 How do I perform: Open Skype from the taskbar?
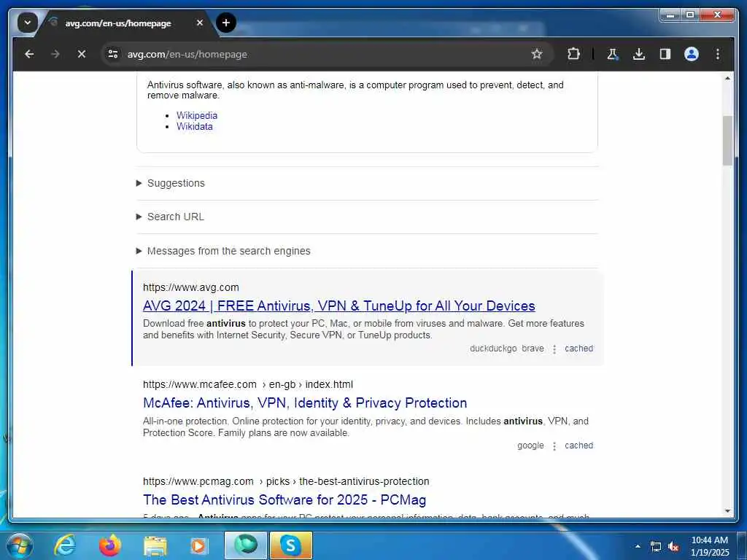click(291, 545)
